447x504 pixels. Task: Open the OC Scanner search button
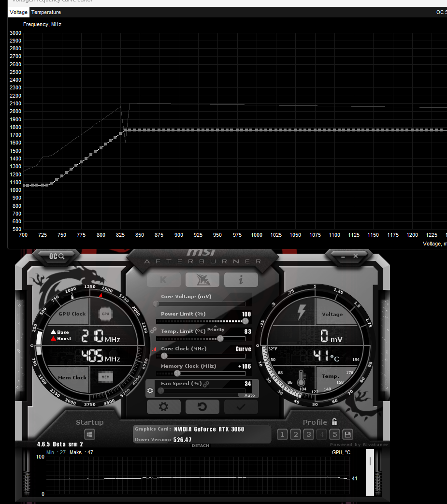point(57,256)
